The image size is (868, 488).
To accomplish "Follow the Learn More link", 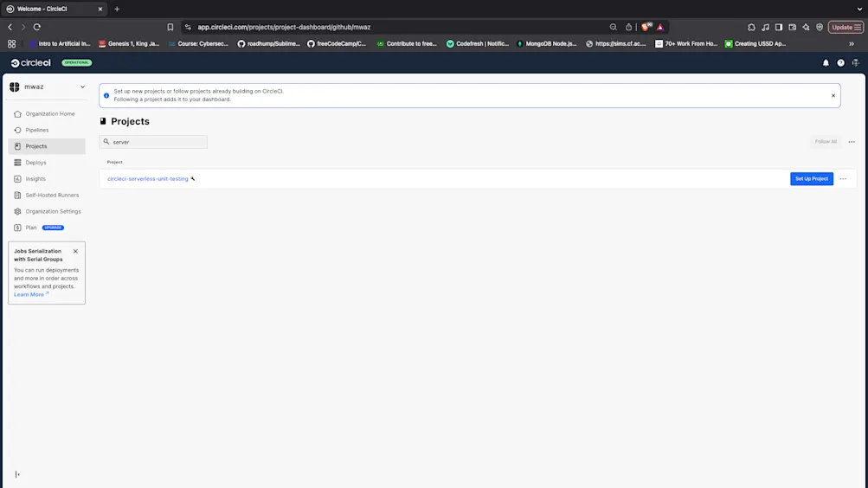I will [31, 294].
